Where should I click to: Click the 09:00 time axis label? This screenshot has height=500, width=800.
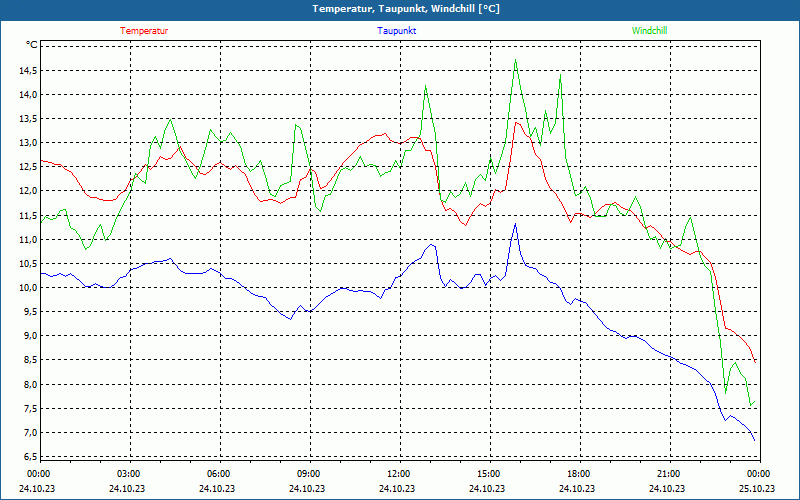[310, 474]
